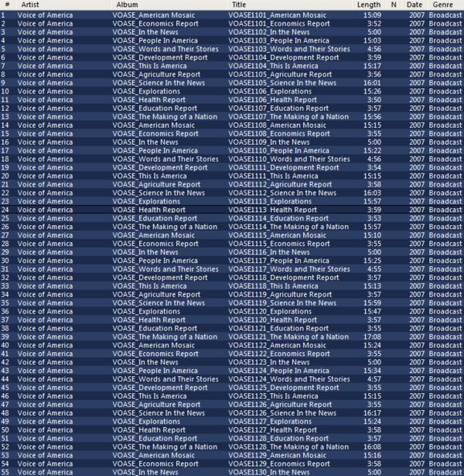Image resolution: width=464 pixels, height=476 pixels.
Task: Select title VOASE1117_Words and Their Stories
Action: tap(289, 269)
